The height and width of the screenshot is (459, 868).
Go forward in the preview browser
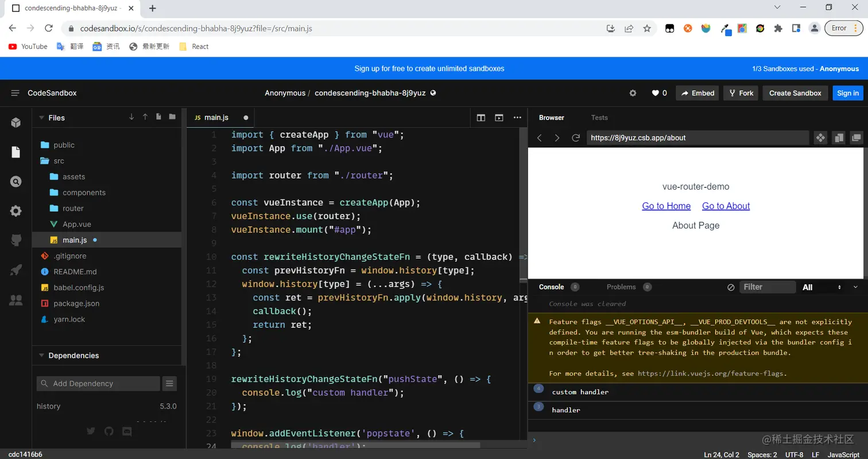(x=557, y=138)
